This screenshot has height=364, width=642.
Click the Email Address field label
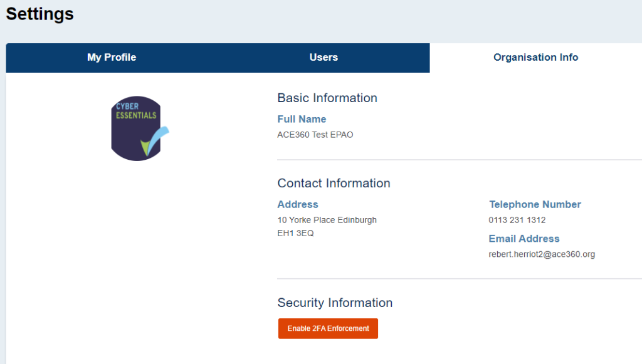[x=524, y=239]
